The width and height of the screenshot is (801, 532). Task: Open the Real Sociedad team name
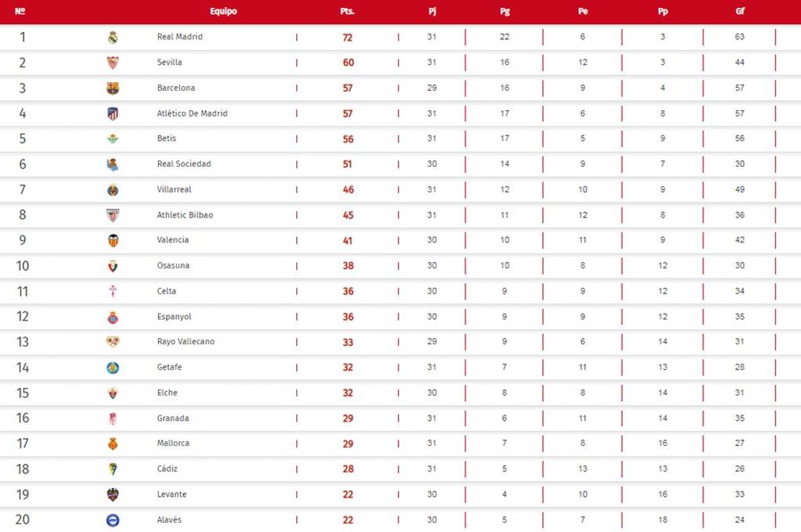coord(184,164)
